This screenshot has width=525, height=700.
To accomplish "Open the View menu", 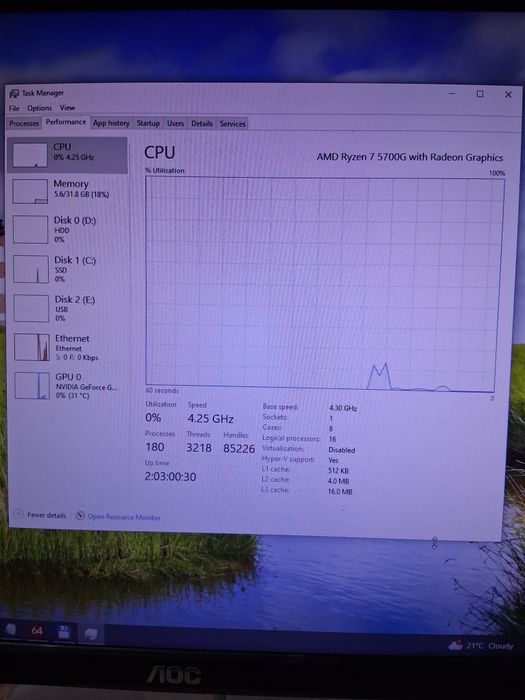I will [x=67, y=108].
